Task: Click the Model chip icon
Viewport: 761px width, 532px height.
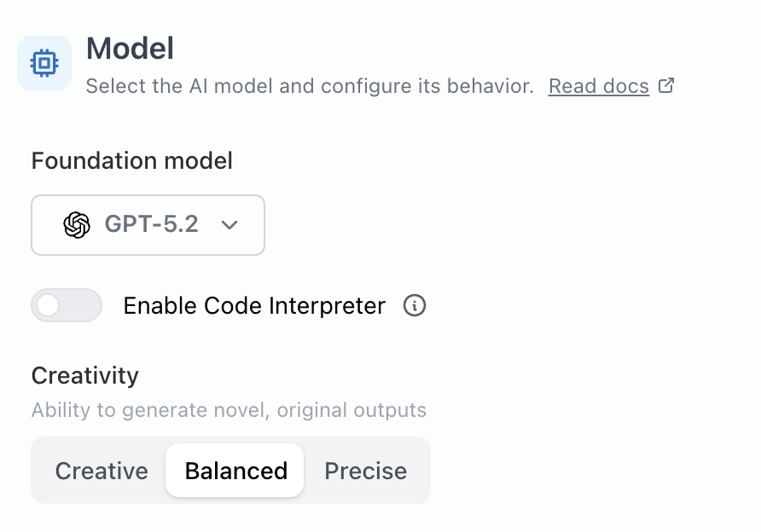Action: [44, 62]
